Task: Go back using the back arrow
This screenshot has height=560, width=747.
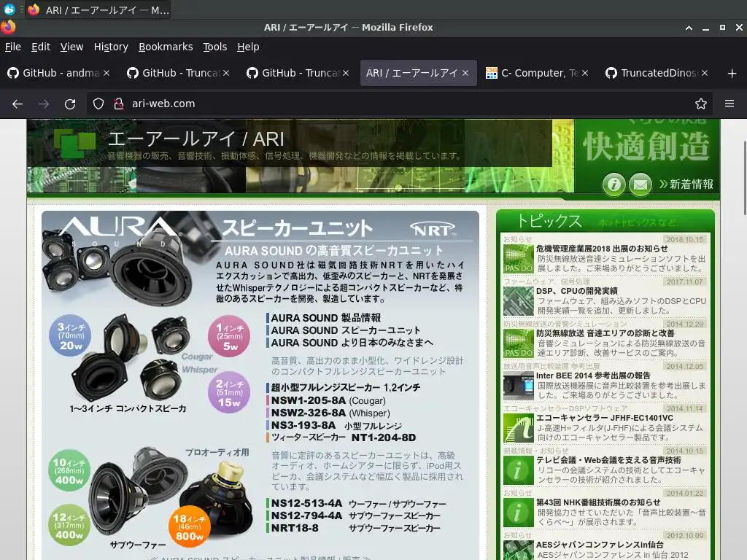Action: pyautogui.click(x=18, y=104)
